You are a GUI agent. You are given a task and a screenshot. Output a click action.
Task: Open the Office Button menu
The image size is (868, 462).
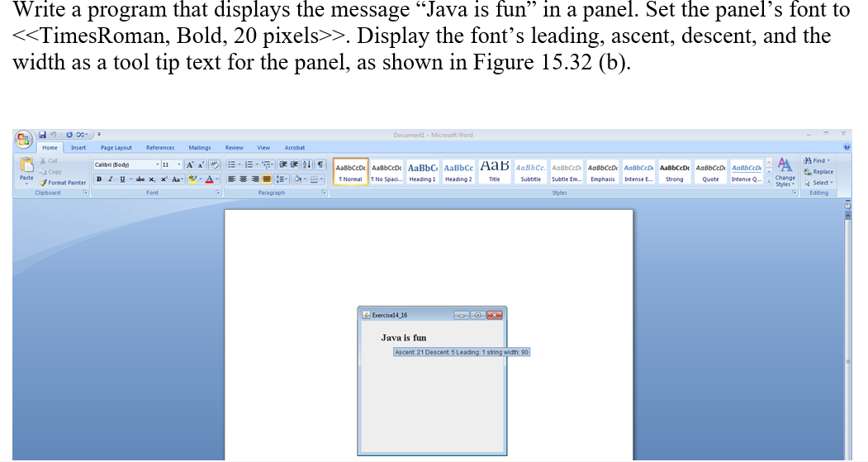24,139
